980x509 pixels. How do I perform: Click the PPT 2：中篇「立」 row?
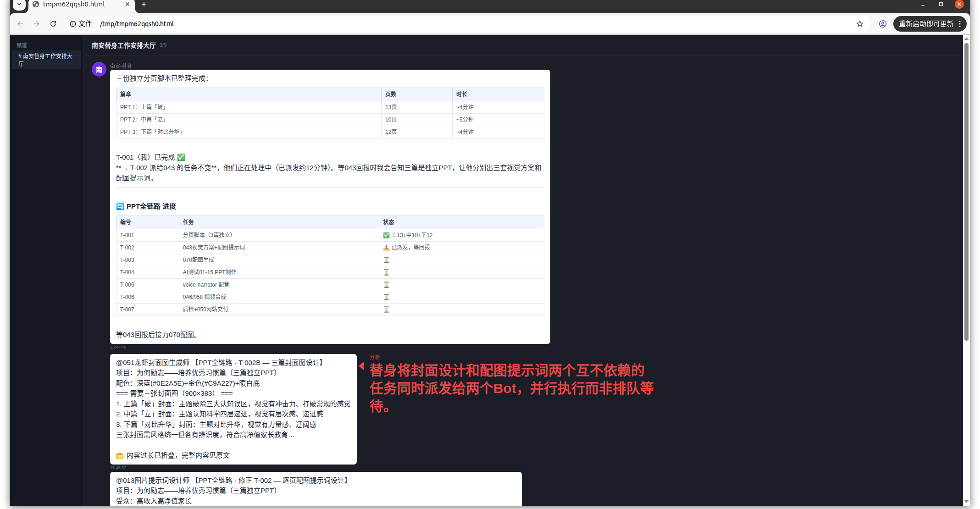point(330,120)
